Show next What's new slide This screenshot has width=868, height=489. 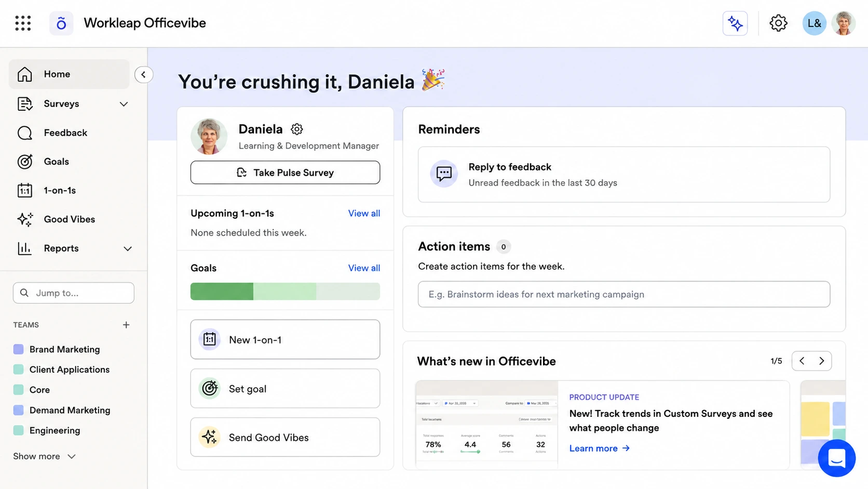[x=821, y=361]
